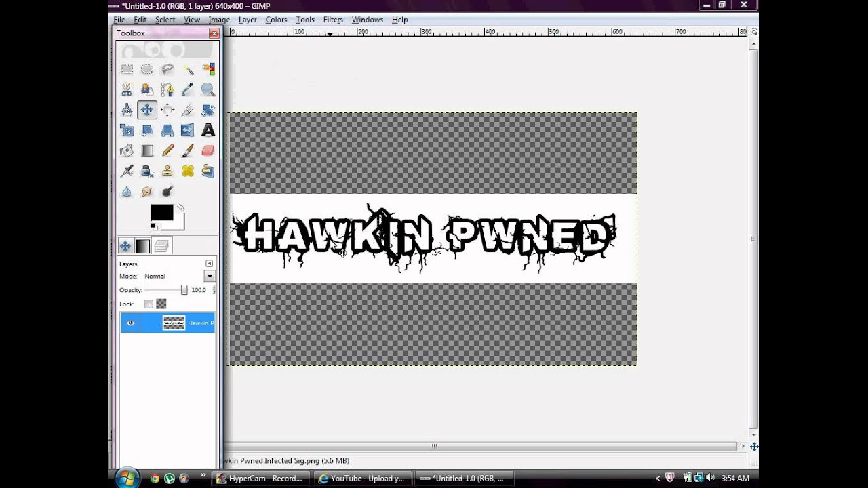Screen dimensions: 868x488
Task: Activate the Scissors Select tool
Action: click(127, 89)
